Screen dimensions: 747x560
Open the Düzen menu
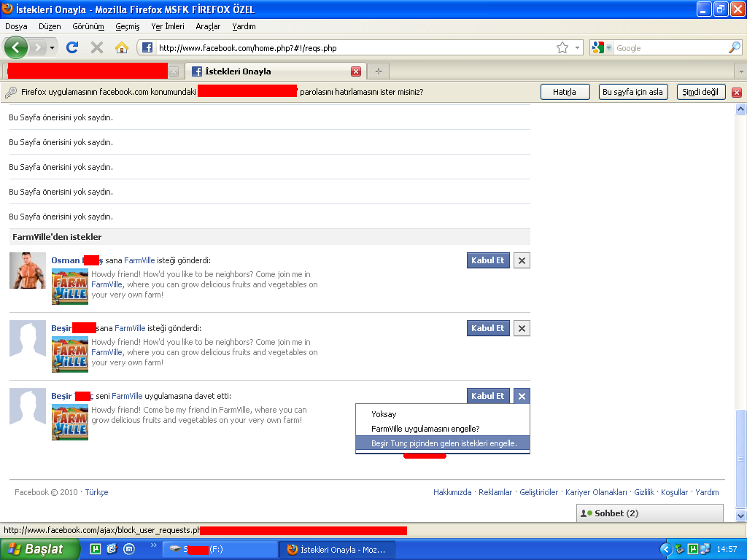(x=50, y=26)
